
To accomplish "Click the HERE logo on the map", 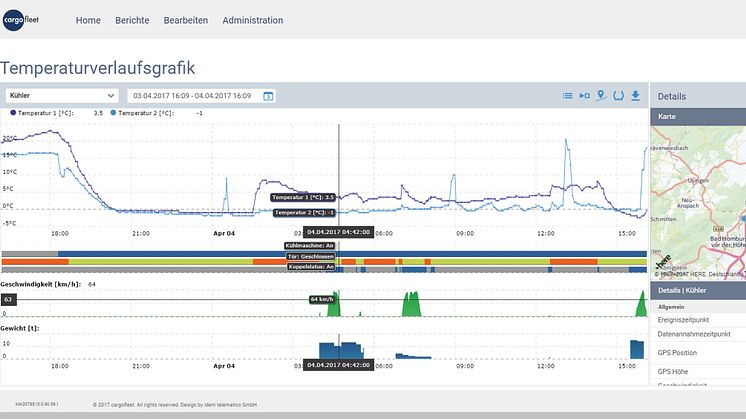I will (x=663, y=263).
